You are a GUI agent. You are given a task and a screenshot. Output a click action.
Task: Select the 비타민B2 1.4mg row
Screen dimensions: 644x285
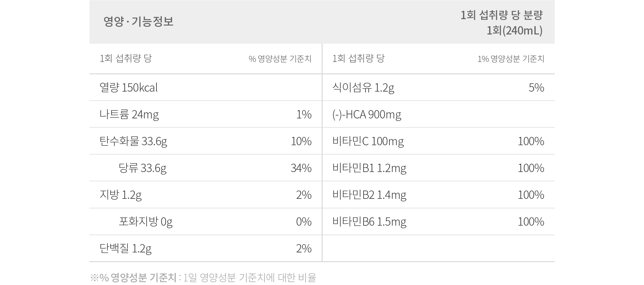click(438, 195)
